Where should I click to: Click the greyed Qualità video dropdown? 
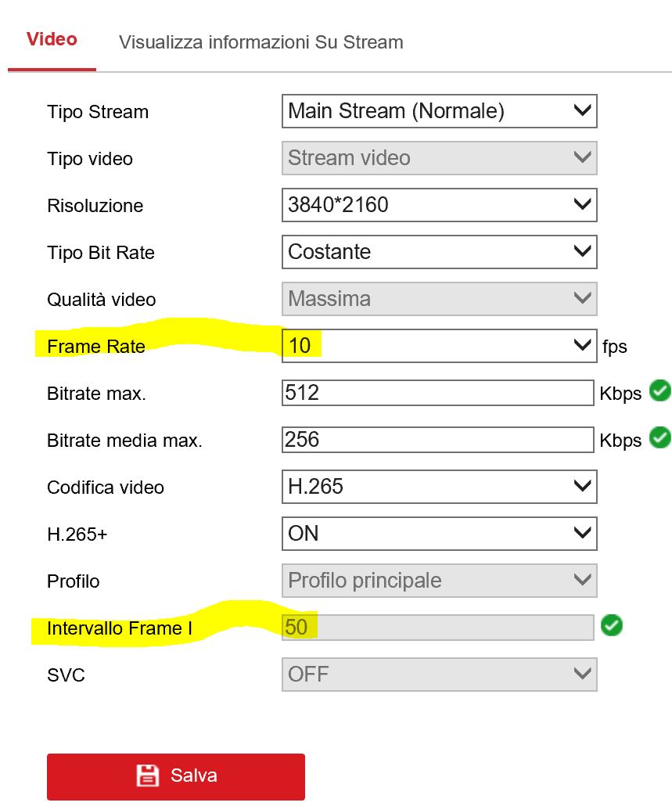(x=439, y=299)
